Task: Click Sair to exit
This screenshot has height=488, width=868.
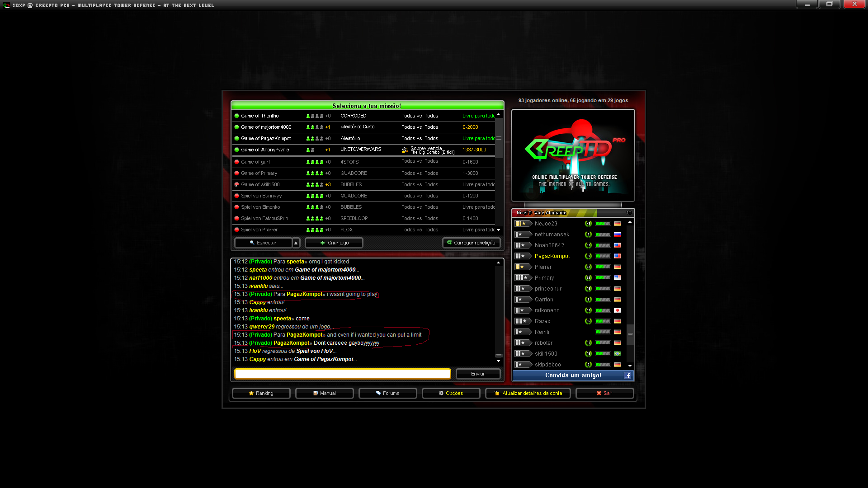Action: pyautogui.click(x=605, y=394)
